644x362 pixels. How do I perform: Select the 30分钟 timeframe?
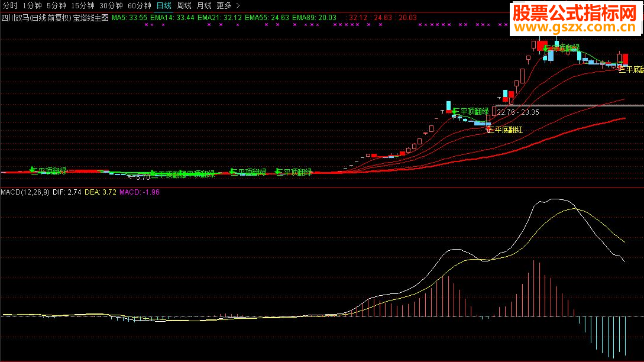click(x=111, y=6)
